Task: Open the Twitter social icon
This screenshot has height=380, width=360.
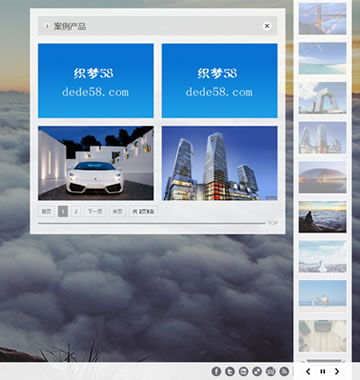Action: coord(230,371)
